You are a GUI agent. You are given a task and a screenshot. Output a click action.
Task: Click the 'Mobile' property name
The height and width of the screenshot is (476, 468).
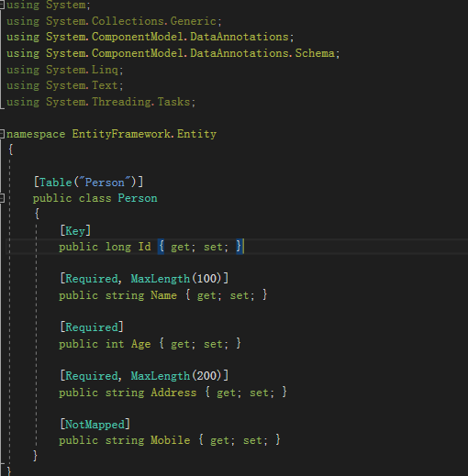pyautogui.click(x=171, y=440)
